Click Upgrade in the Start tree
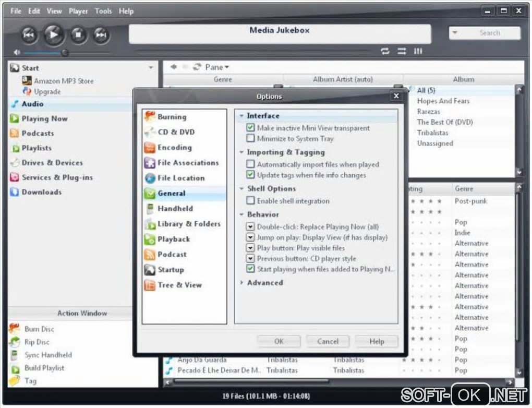 (x=42, y=92)
